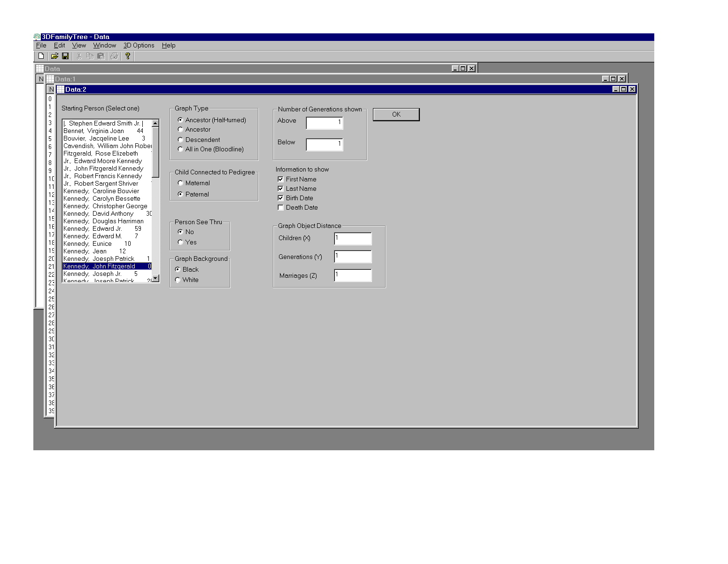728x564 pixels.
Task: Click the Help question mark icon
Action: coord(127,56)
